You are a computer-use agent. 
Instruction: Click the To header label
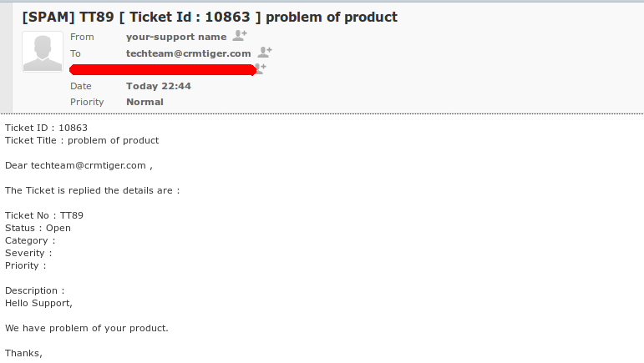75,53
